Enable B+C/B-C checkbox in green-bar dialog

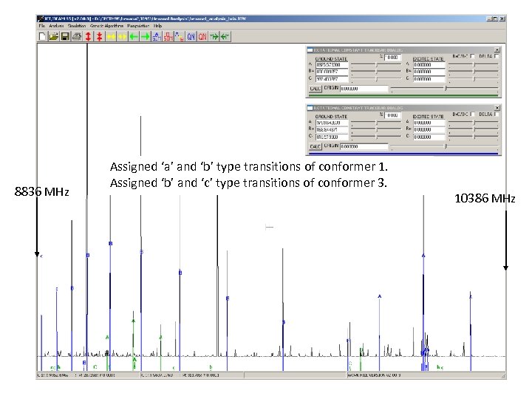(x=472, y=56)
